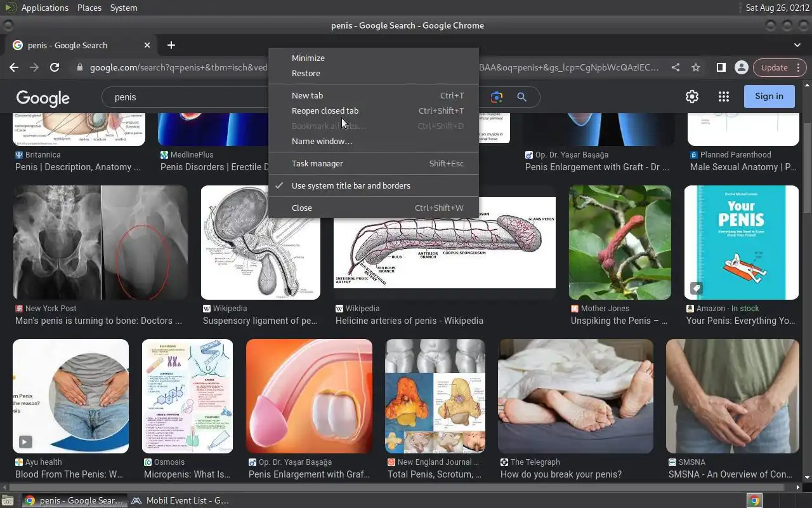Click the browser forward arrow
Screen dimensions: 812x508
(34, 67)
